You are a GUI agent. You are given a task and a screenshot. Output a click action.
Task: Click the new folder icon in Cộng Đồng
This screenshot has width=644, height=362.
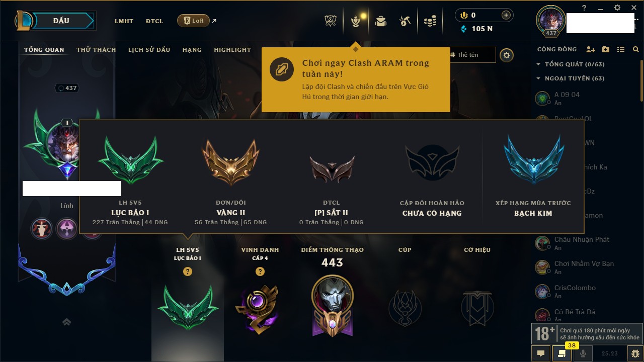606,49
